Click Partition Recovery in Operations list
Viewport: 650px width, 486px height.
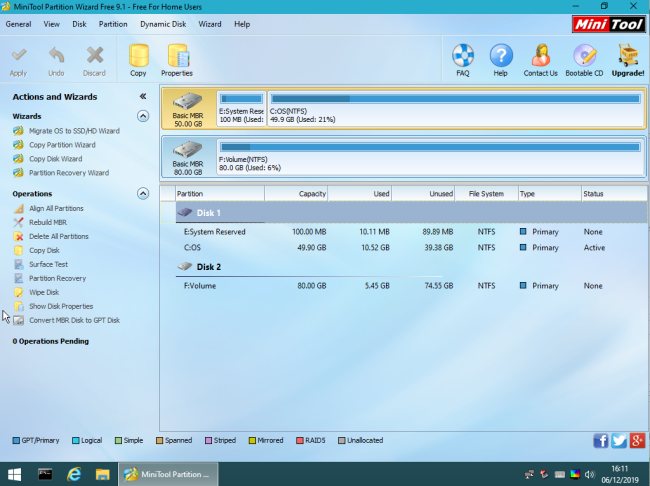pos(57,278)
